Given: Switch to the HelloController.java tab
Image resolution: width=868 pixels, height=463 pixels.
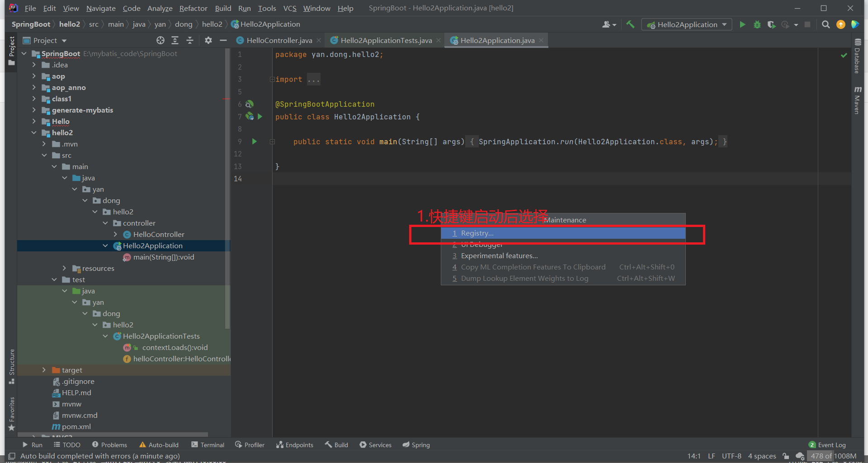Looking at the screenshot, I should coord(279,40).
